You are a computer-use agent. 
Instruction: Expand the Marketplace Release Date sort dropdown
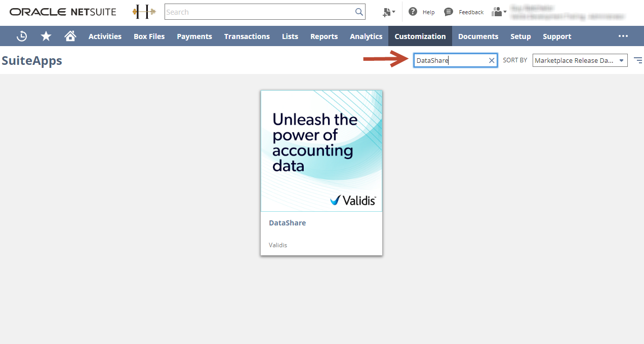(x=580, y=60)
